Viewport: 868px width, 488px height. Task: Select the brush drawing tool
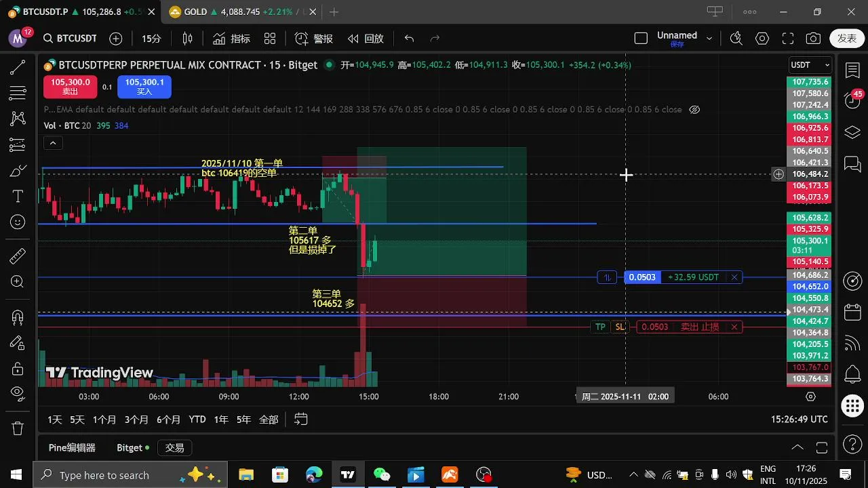[18, 170]
